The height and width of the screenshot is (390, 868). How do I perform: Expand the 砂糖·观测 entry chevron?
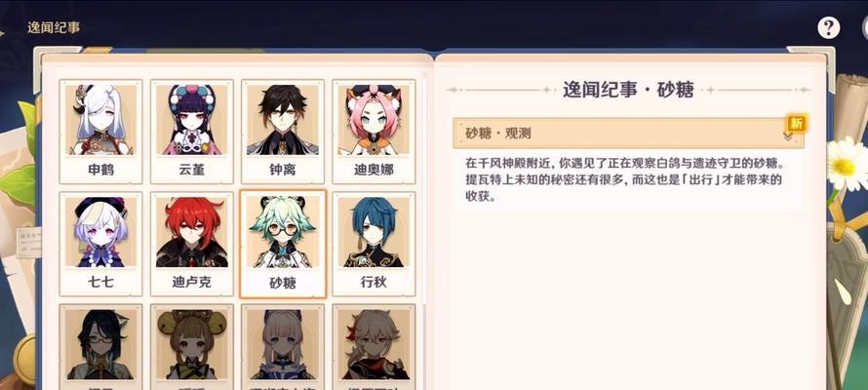click(787, 135)
